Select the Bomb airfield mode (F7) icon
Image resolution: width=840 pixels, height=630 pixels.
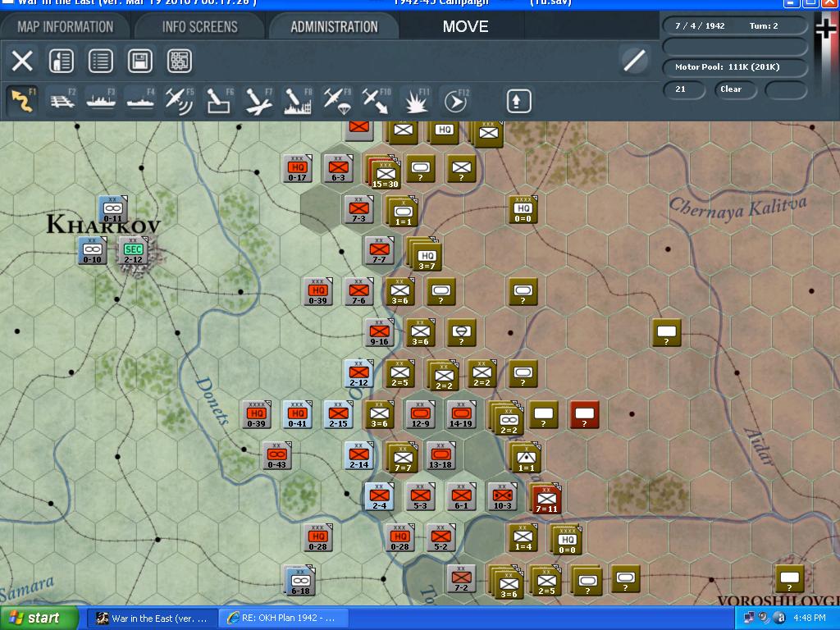[258, 101]
